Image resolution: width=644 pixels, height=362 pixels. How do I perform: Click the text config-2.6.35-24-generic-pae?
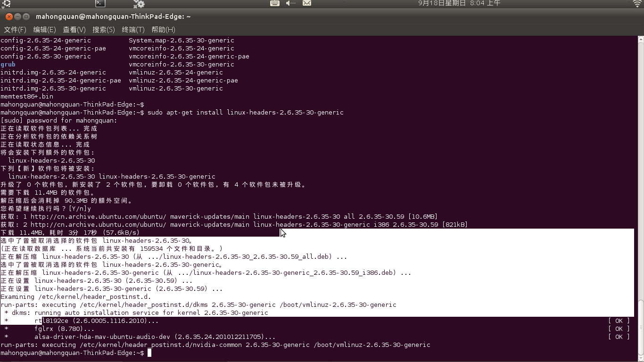point(53,49)
